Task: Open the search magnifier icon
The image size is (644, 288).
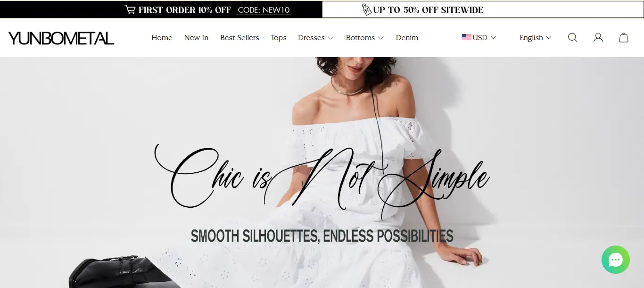Action: pyautogui.click(x=573, y=38)
